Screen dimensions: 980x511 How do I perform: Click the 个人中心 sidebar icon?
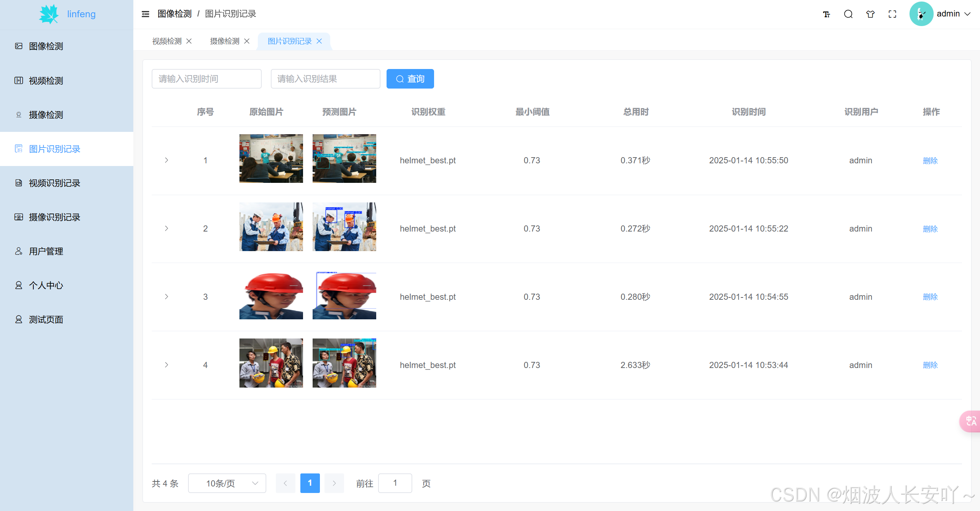click(18, 285)
